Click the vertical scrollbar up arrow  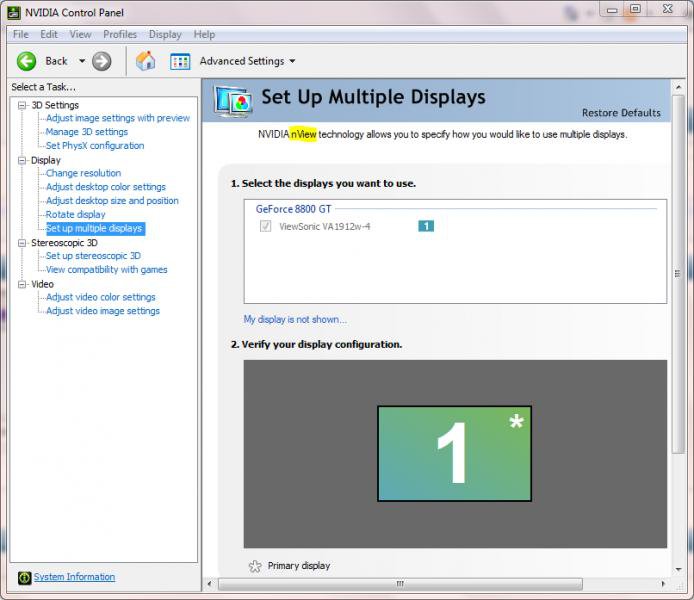[678, 87]
